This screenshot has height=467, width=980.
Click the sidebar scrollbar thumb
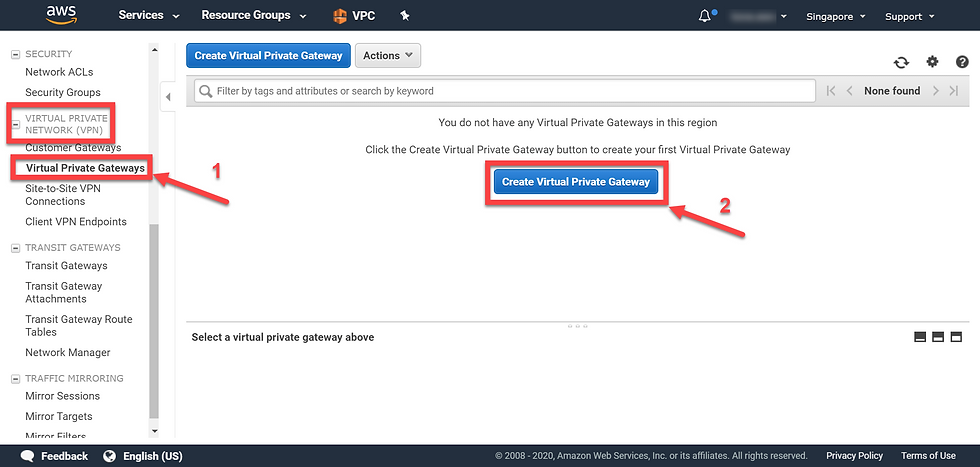click(x=154, y=321)
